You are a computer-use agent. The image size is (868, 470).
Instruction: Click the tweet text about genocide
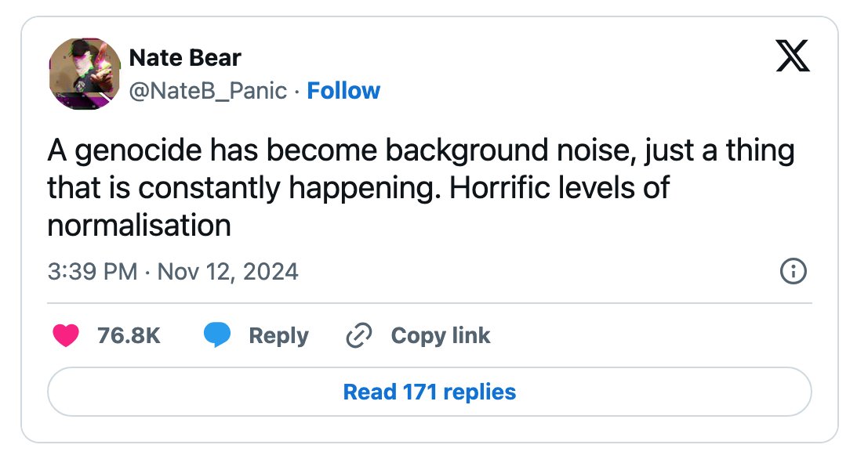[421, 187]
